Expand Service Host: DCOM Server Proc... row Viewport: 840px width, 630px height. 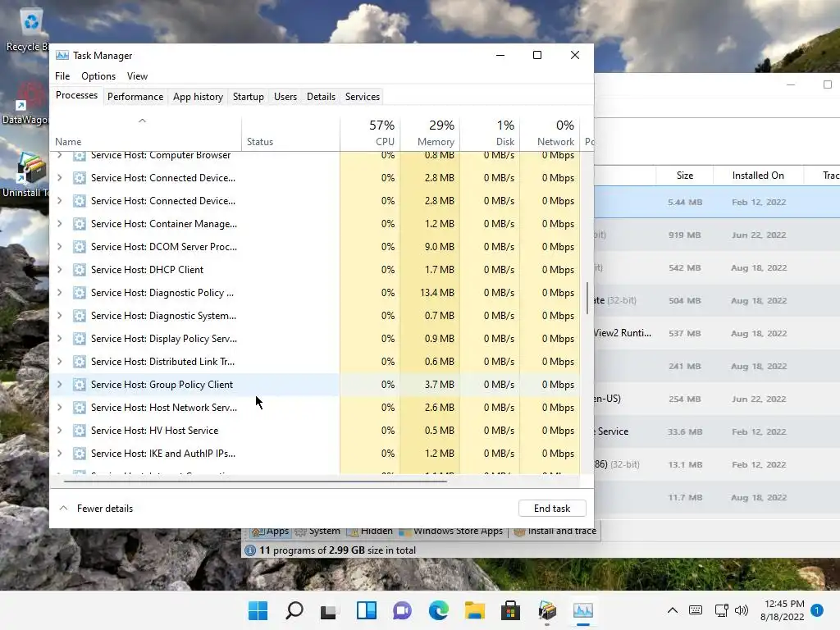tap(59, 247)
